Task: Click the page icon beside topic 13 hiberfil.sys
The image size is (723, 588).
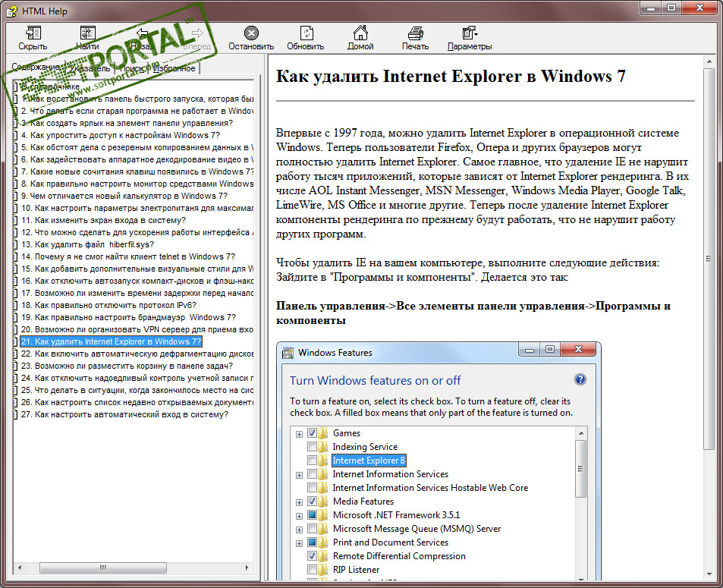Action: click(16, 244)
